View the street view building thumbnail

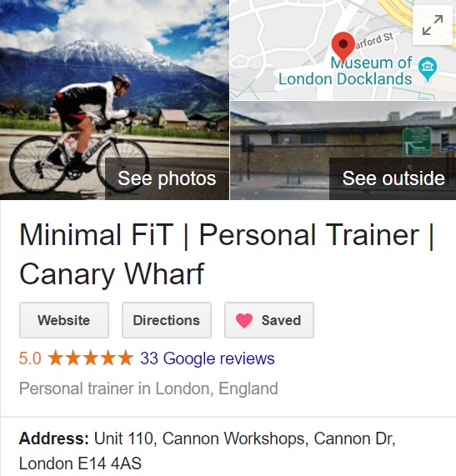tap(343, 151)
